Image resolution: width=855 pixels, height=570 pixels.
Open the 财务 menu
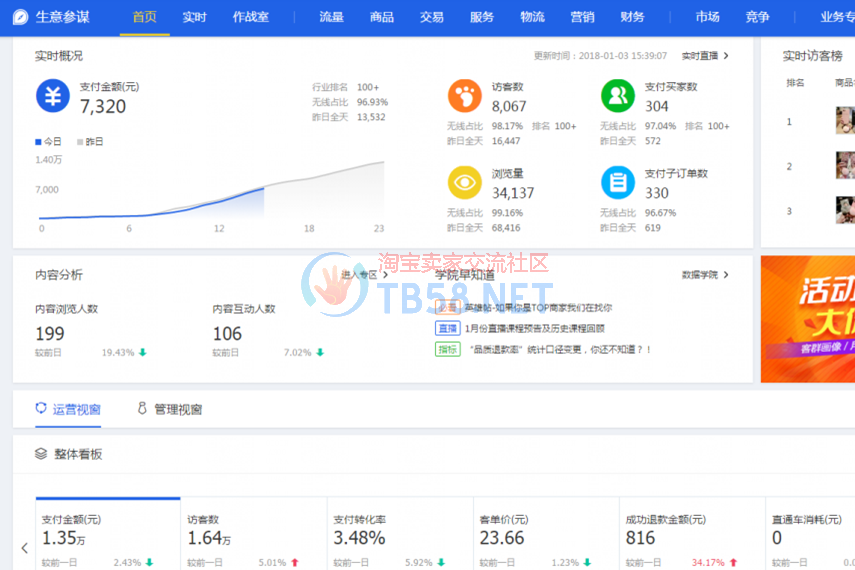pos(633,17)
